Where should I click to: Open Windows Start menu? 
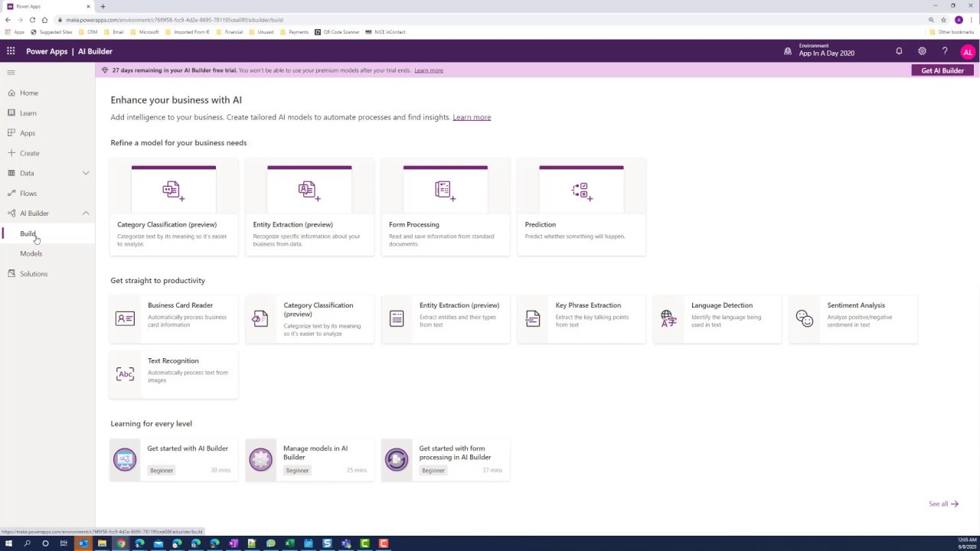[x=8, y=543]
